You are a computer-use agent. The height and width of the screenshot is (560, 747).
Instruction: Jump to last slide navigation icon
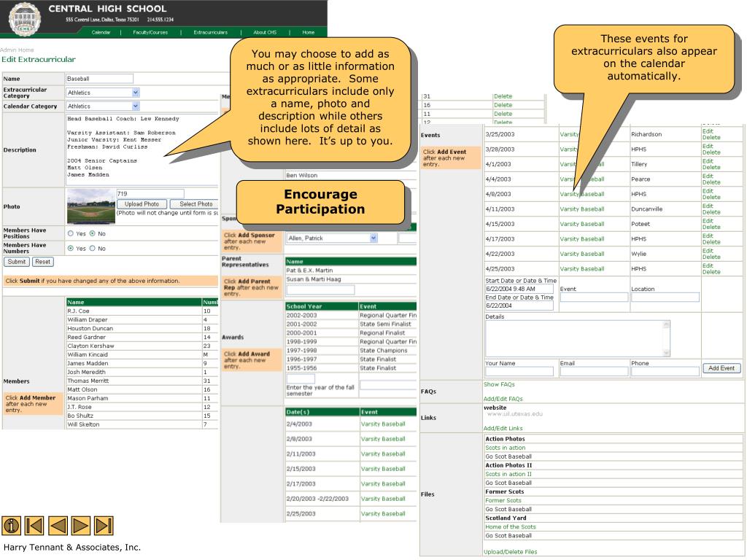pyautogui.click(x=104, y=526)
